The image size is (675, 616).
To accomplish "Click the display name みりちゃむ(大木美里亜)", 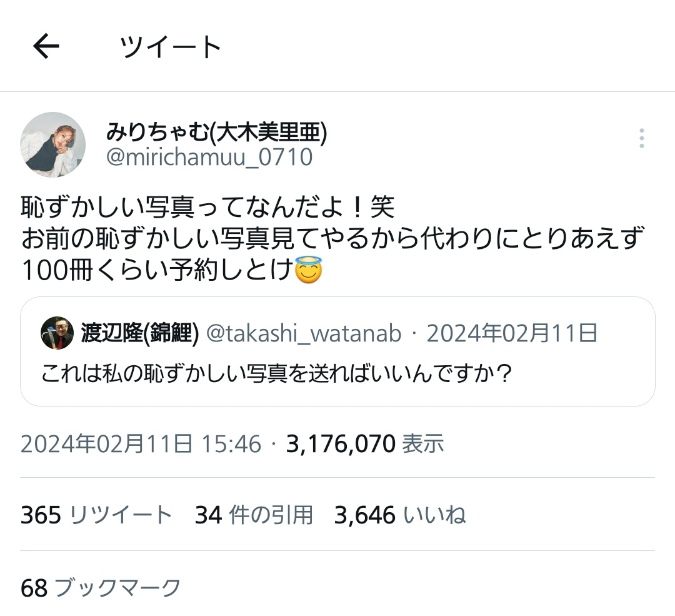I will pyautogui.click(x=217, y=131).
